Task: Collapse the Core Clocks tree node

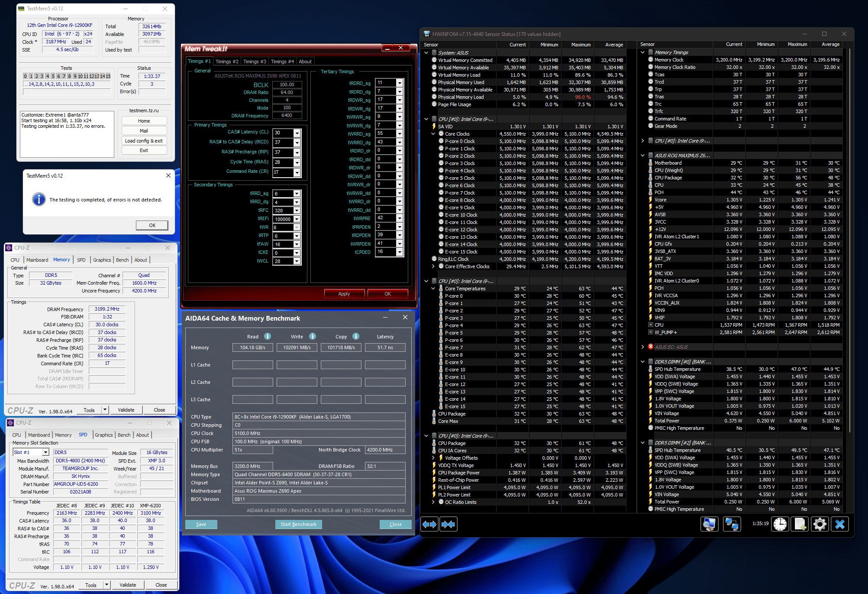Action: pyautogui.click(x=433, y=134)
